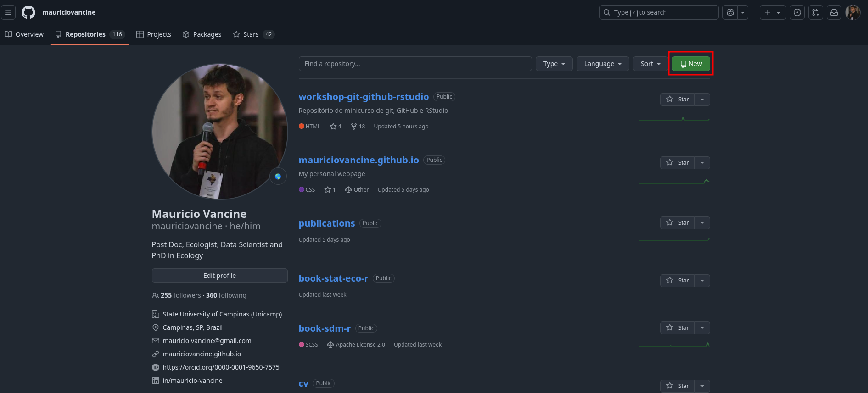868x393 pixels.
Task: Open the Sort dropdown
Action: (650, 64)
